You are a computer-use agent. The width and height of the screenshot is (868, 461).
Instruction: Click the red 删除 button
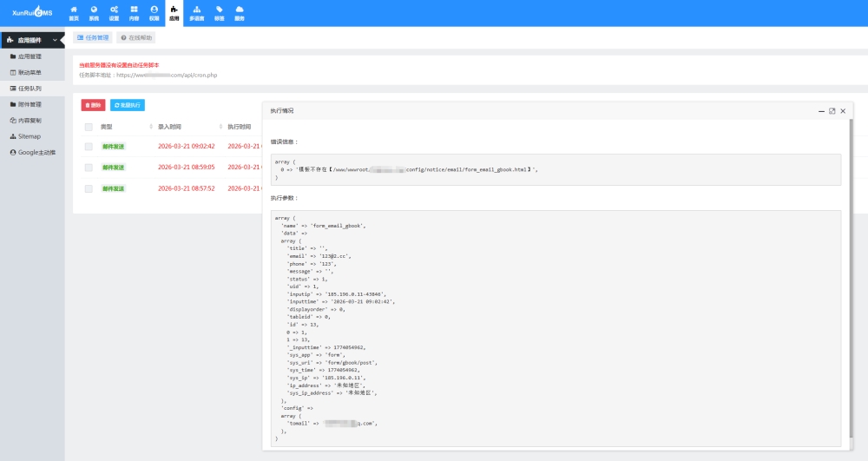coord(93,105)
